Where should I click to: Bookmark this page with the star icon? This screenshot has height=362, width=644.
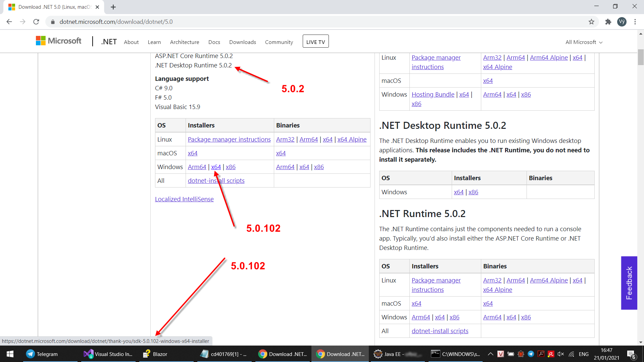(x=592, y=21)
